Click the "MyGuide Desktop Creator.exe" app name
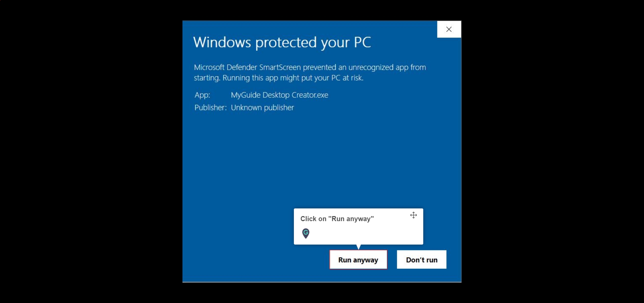The width and height of the screenshot is (644, 303). [x=279, y=95]
